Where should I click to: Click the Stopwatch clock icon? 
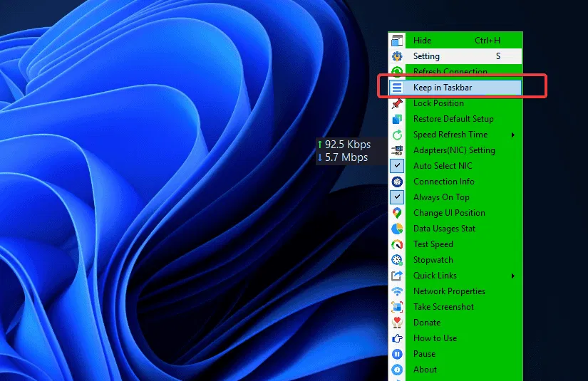pos(397,260)
